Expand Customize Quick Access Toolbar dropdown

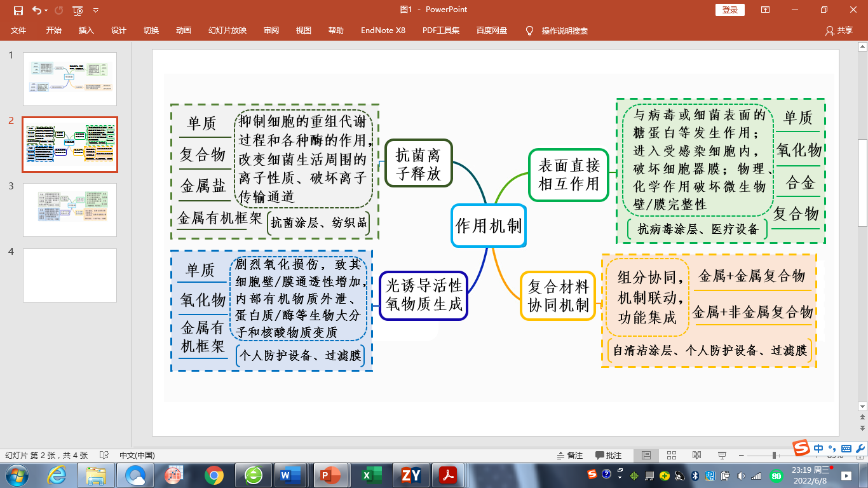click(x=96, y=10)
